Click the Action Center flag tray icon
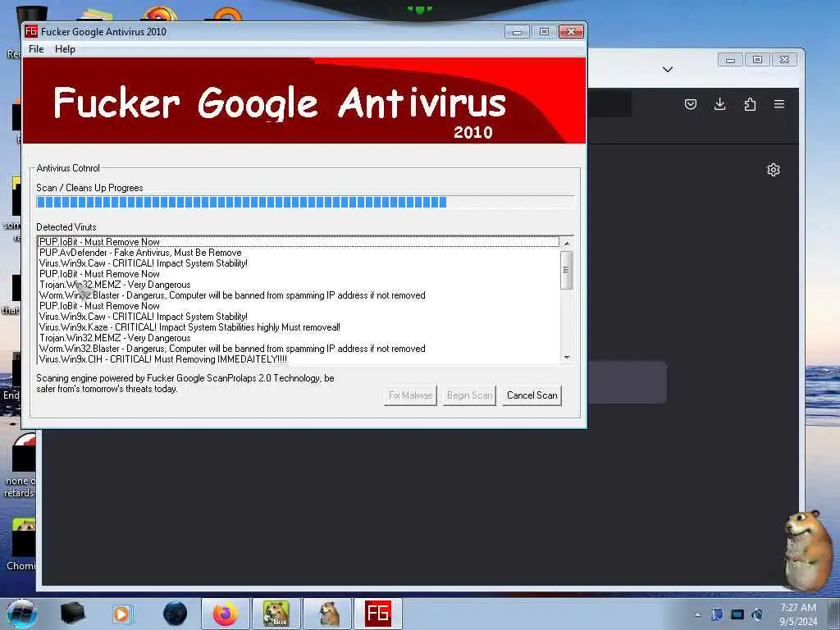840x630 pixels. (717, 614)
